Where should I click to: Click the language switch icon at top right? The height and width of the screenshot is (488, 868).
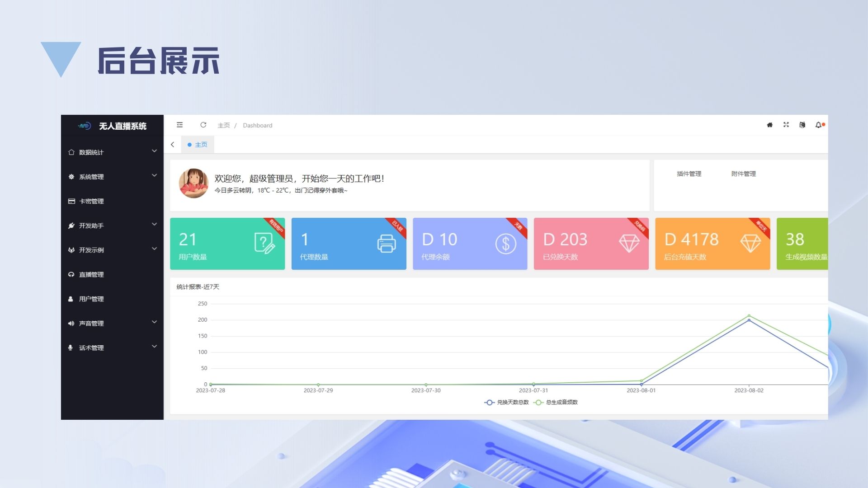(x=802, y=125)
